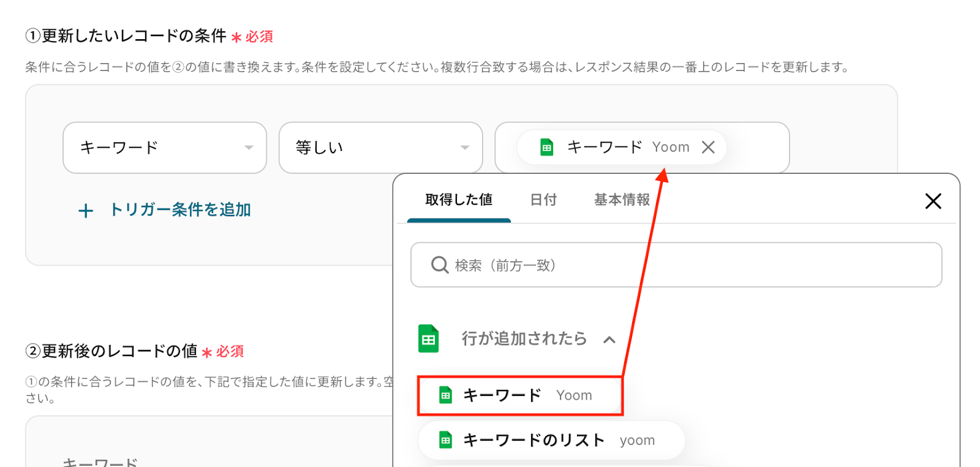Focus the 検索（前方一致）search field

click(686, 265)
